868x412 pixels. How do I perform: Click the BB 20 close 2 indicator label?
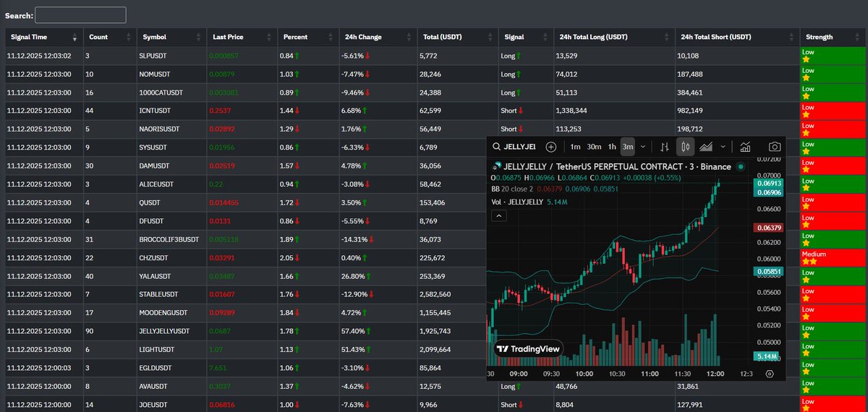point(511,189)
